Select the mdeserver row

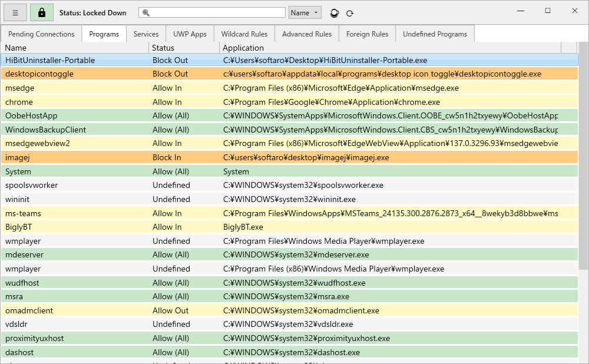tap(289, 254)
